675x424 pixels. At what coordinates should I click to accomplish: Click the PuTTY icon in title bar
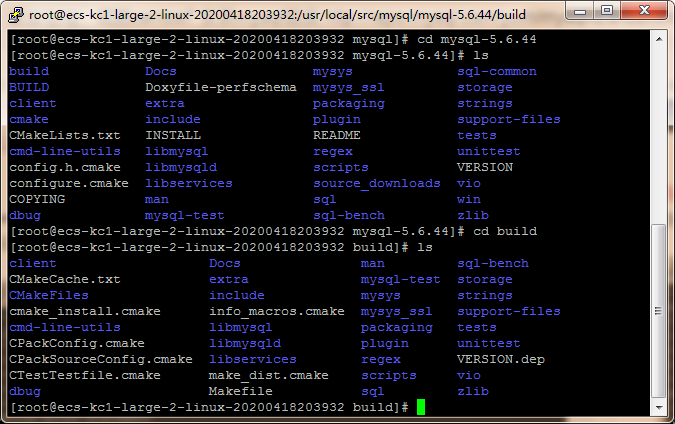pyautogui.click(x=15, y=15)
